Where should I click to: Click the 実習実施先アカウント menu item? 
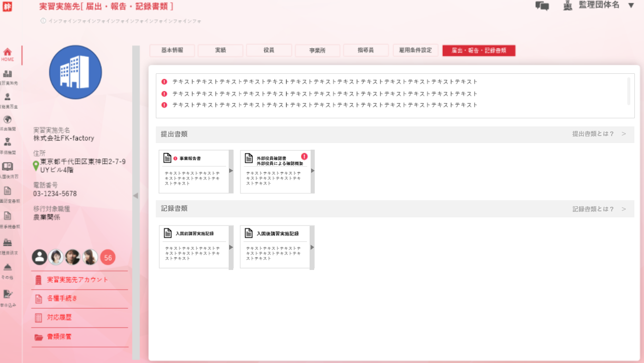tap(77, 280)
